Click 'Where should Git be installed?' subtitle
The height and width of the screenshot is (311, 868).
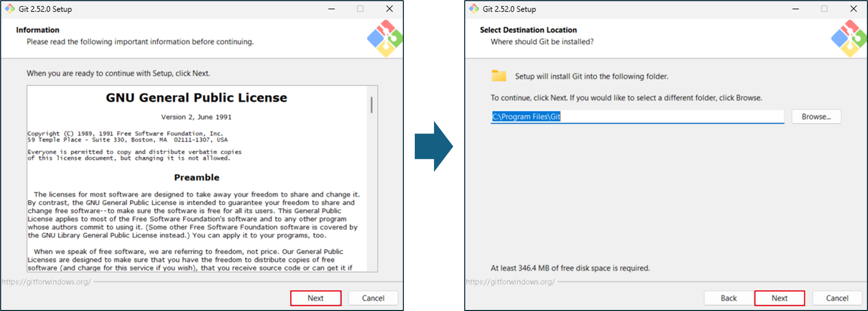point(542,42)
